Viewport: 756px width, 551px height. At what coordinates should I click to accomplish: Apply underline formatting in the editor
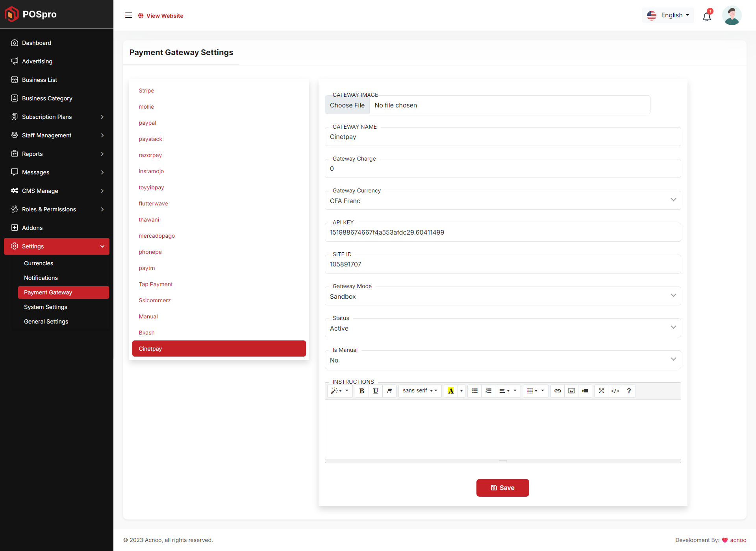[x=376, y=391]
